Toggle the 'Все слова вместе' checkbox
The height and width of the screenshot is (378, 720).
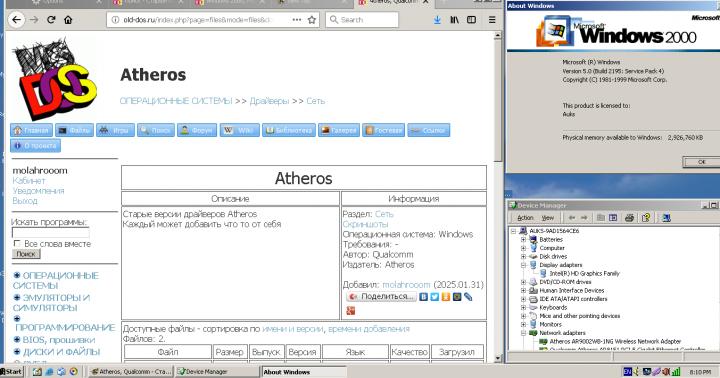coord(17,243)
